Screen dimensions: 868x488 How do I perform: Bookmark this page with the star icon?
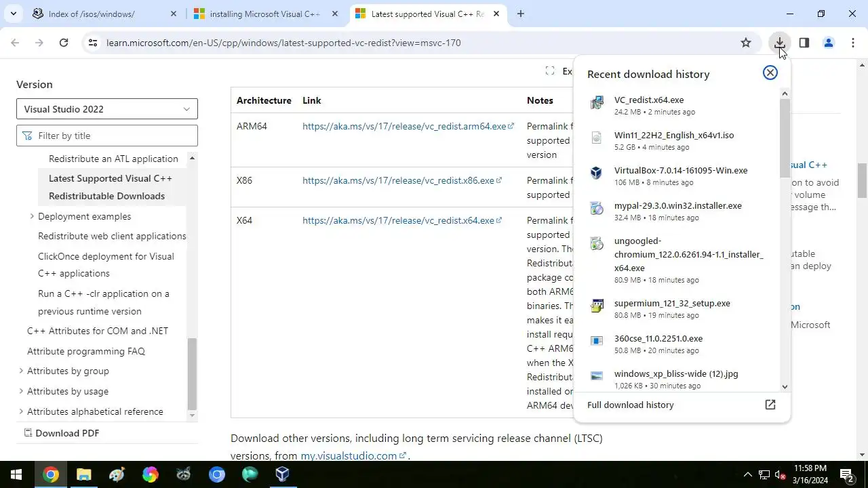(746, 43)
